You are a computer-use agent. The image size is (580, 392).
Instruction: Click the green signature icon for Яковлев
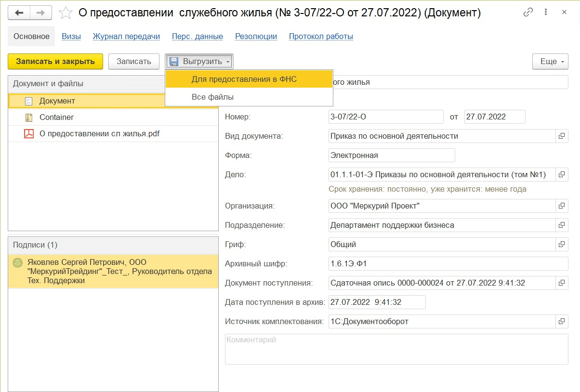(x=17, y=262)
